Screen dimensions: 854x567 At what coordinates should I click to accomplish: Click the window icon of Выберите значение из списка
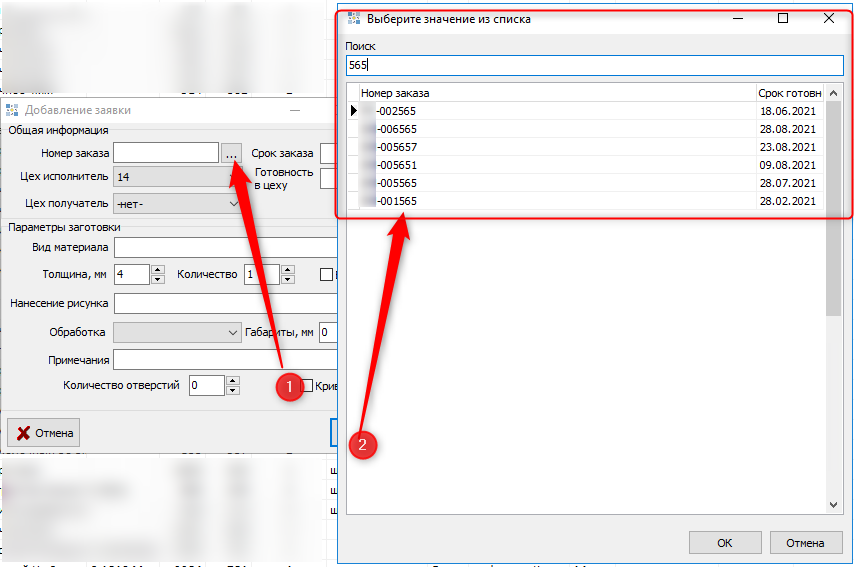pyautogui.click(x=353, y=18)
